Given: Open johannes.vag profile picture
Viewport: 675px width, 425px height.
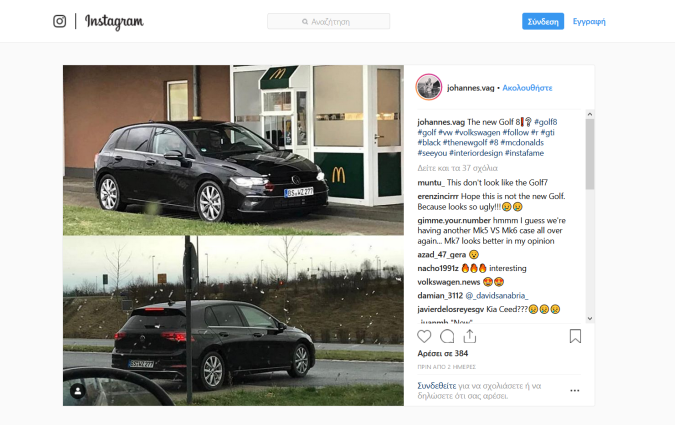Looking at the screenshot, I should pyautogui.click(x=429, y=87).
